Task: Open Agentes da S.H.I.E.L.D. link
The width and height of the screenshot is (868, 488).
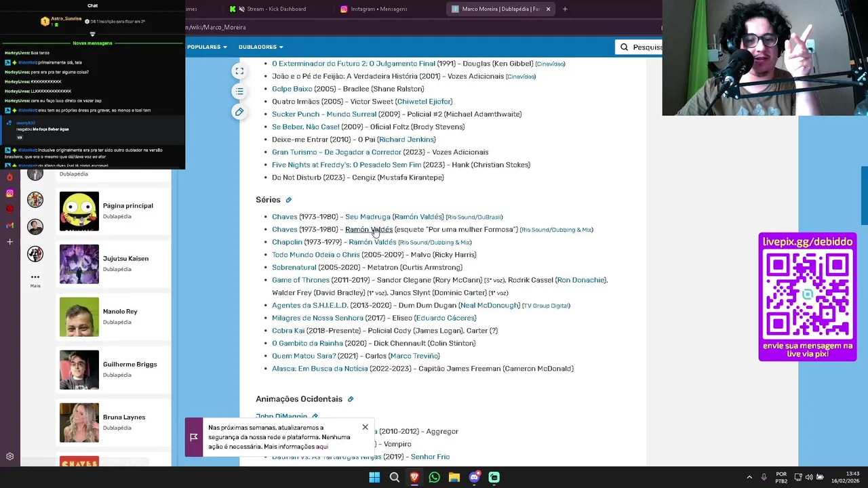Action: (310, 306)
